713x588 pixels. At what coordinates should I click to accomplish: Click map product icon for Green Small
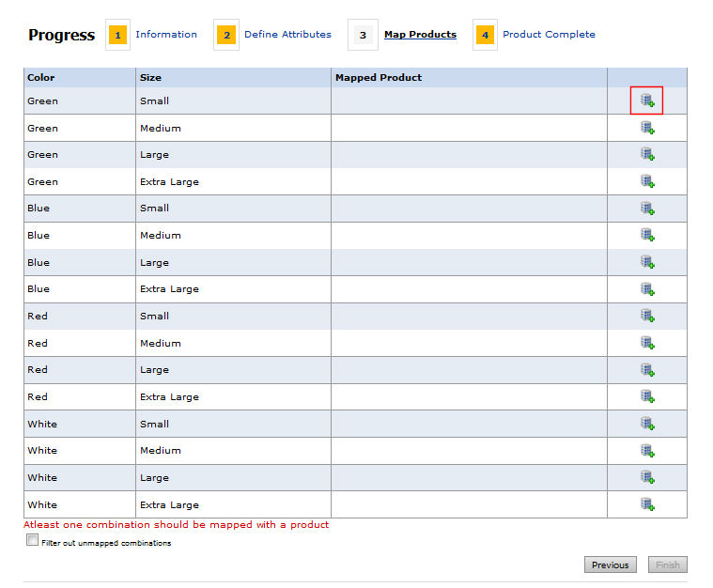pyautogui.click(x=647, y=101)
